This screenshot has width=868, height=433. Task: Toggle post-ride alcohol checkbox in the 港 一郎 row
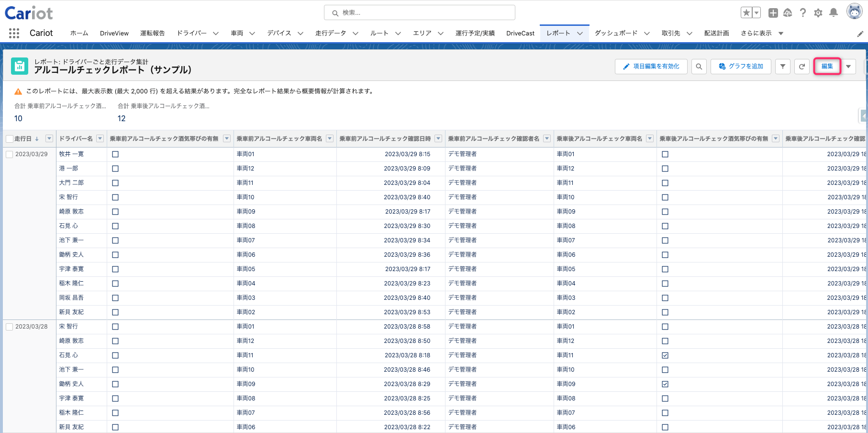point(665,169)
